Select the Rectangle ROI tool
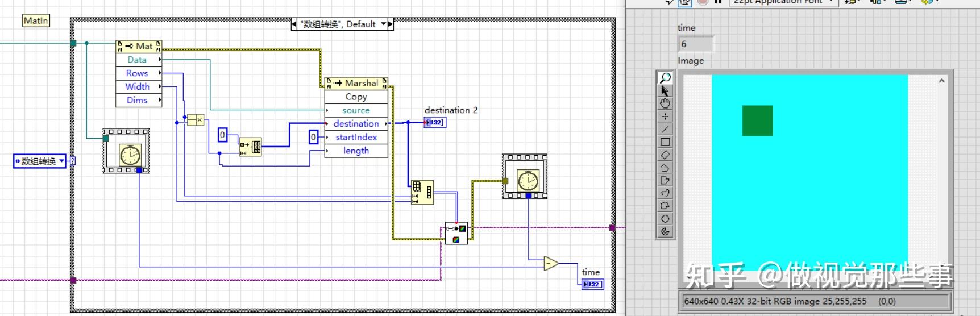The width and height of the screenshot is (980, 316). click(665, 142)
